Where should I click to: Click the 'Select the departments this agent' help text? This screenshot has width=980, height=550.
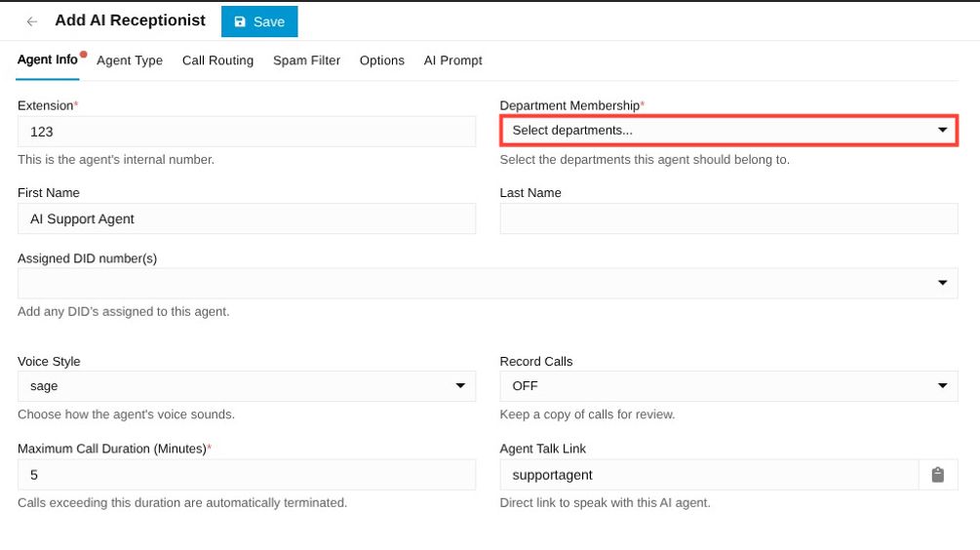pos(645,160)
